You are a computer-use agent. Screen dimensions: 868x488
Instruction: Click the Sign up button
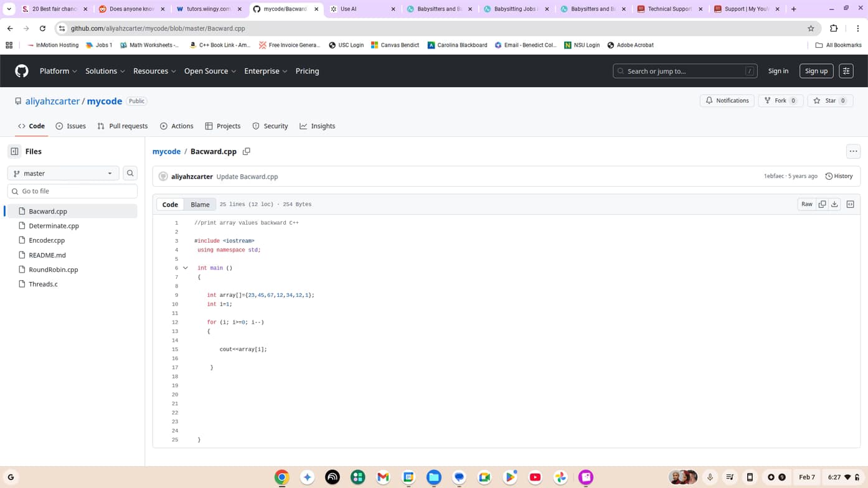coord(816,71)
